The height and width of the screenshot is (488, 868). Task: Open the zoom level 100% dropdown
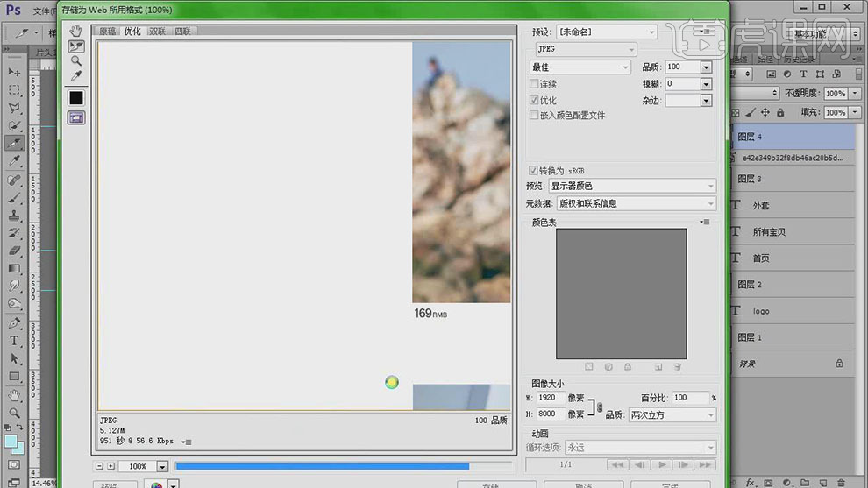click(x=162, y=466)
